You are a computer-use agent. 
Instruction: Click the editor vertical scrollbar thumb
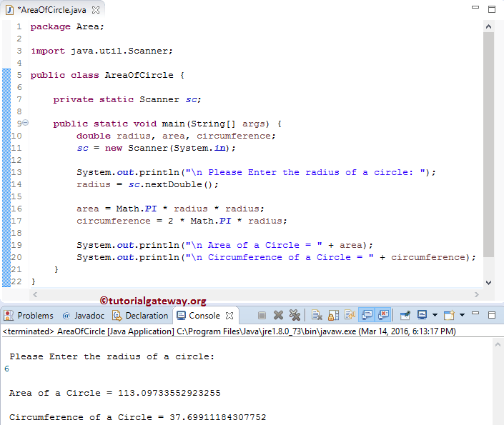coord(488,144)
